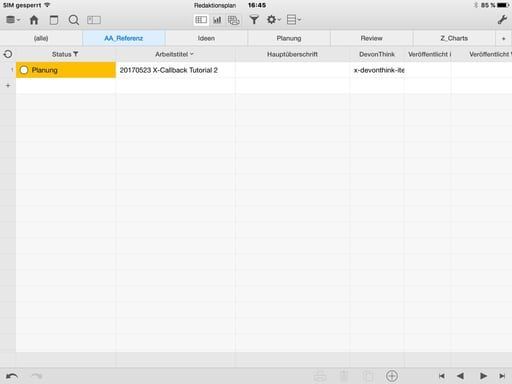This screenshot has height=384, width=512.
Task: Switch to chart view icon
Action: click(217, 20)
